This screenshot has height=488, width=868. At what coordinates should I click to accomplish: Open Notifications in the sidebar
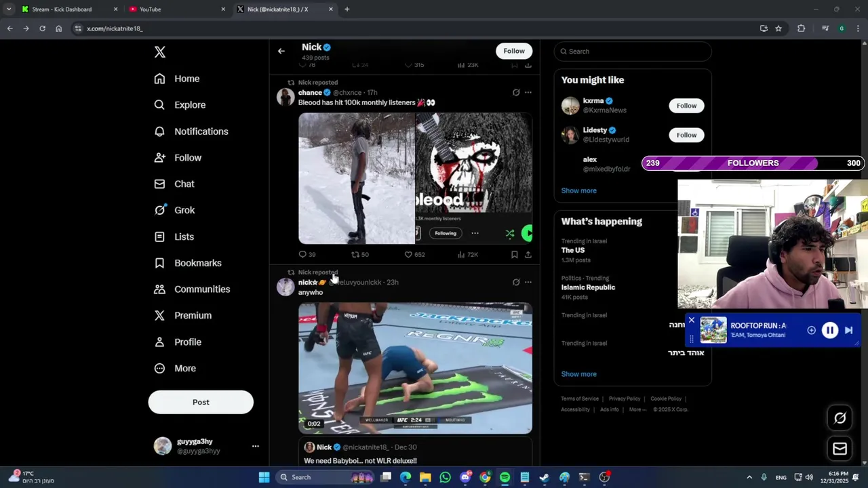[x=191, y=131]
